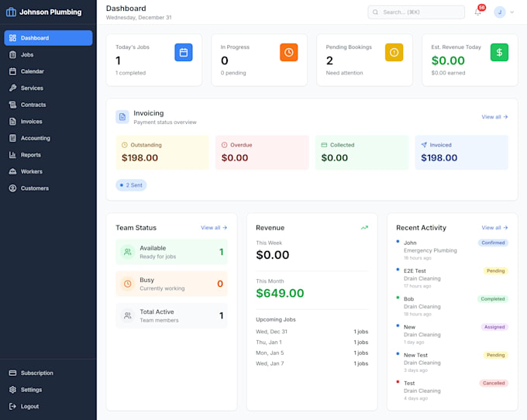Click the Total Active team icon
Image resolution: width=527 pixels, height=420 pixels.
click(x=128, y=315)
